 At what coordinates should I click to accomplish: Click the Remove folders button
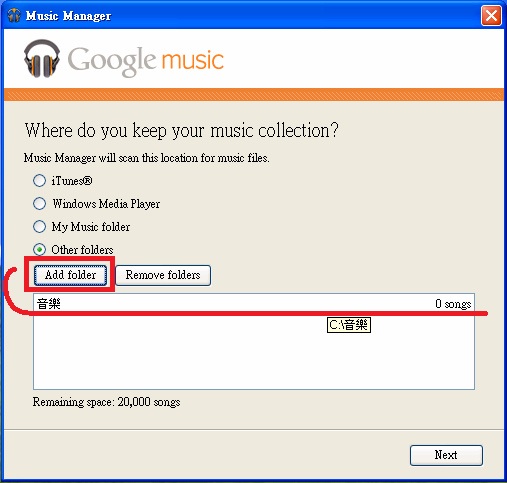163,275
